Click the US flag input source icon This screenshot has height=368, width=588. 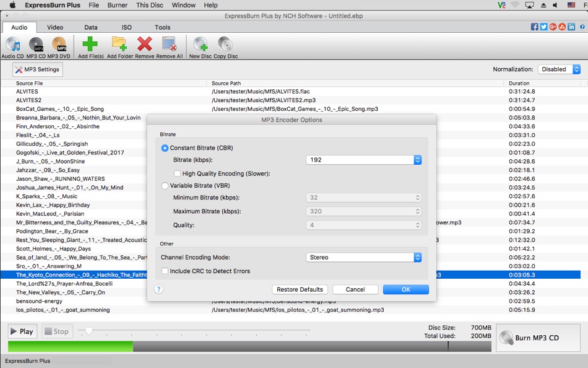click(x=571, y=5)
